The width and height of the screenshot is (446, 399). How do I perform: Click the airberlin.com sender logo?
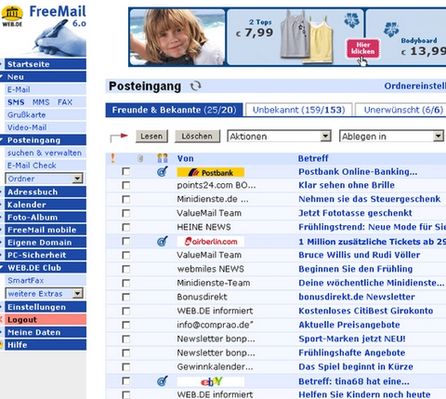[210, 241]
